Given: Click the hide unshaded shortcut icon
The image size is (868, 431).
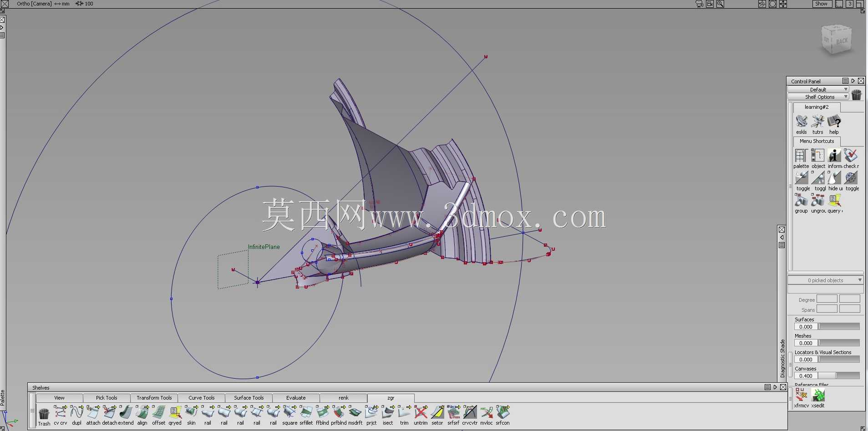Looking at the screenshot, I should [x=834, y=178].
